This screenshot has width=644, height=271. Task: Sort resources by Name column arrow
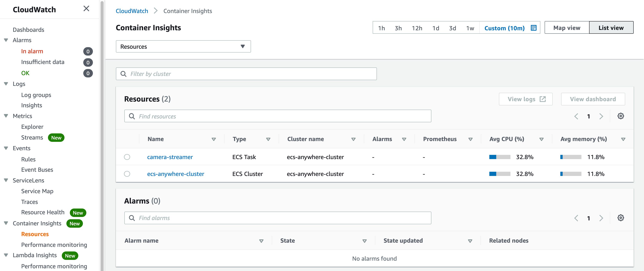[x=214, y=139]
